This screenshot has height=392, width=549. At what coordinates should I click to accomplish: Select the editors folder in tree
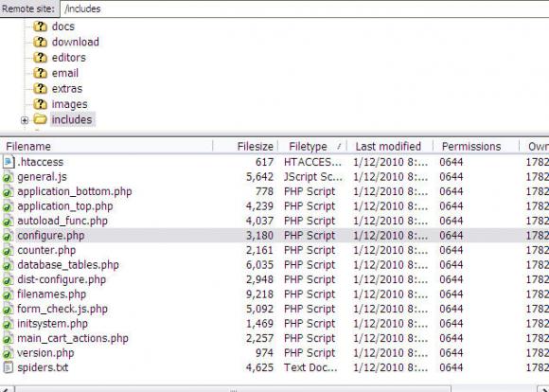click(68, 58)
